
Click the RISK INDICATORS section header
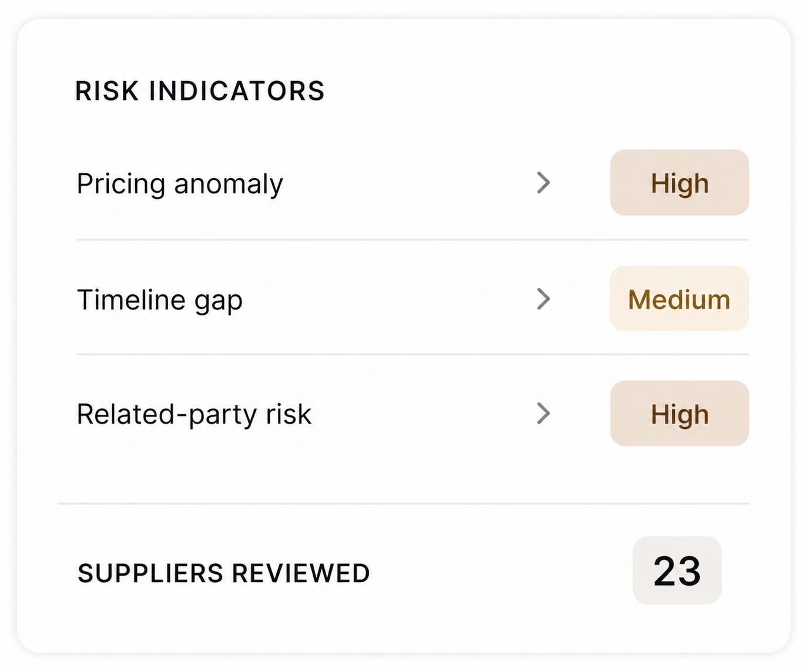coord(200,90)
